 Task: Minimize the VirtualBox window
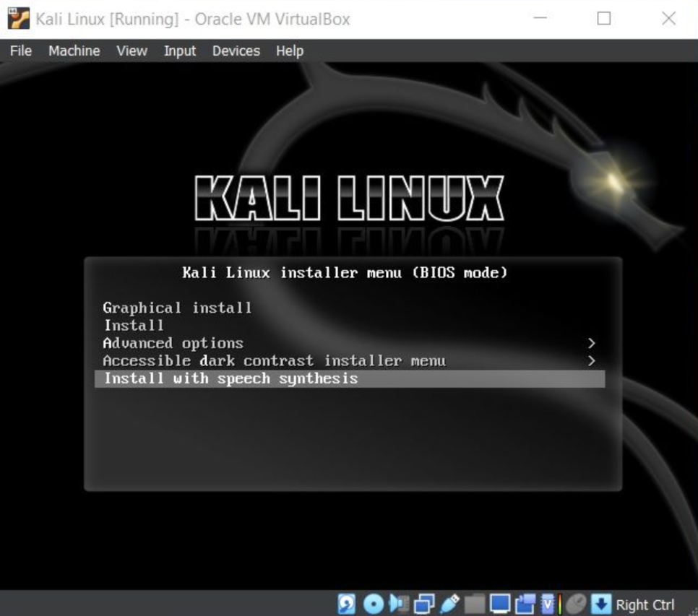tap(540, 18)
